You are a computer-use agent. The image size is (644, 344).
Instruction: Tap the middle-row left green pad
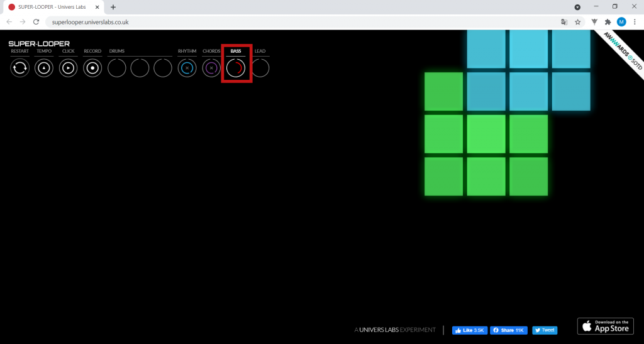click(443, 134)
